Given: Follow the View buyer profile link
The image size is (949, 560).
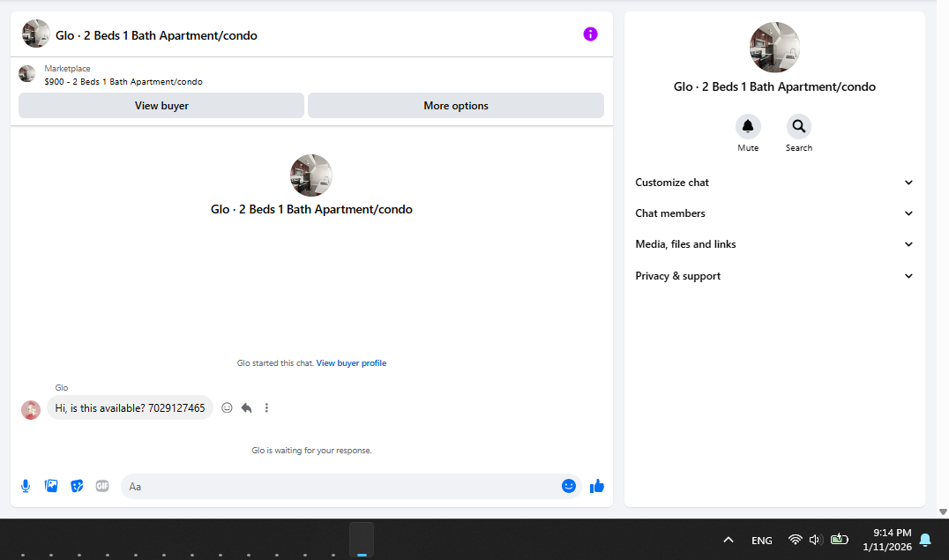Looking at the screenshot, I should pos(351,363).
